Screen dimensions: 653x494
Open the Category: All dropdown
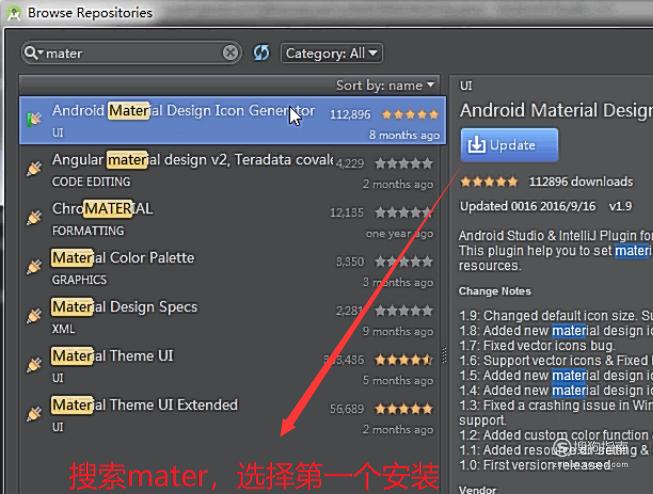331,53
